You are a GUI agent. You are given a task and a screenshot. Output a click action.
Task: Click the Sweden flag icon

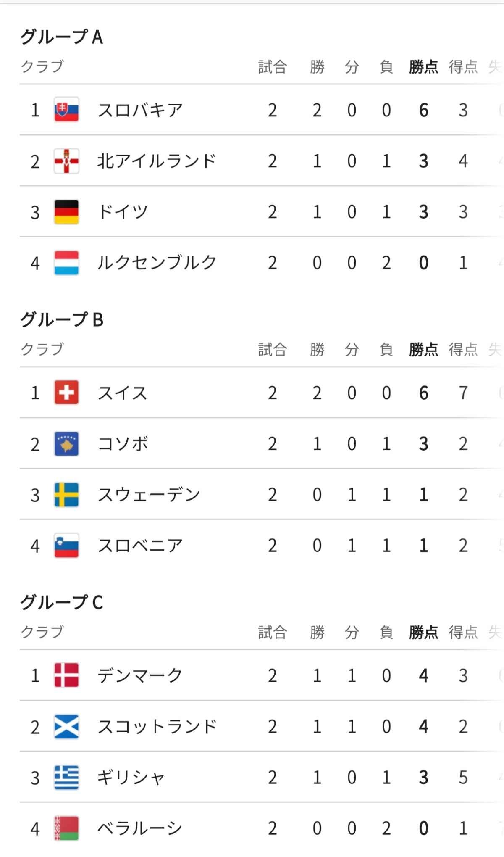(x=66, y=495)
